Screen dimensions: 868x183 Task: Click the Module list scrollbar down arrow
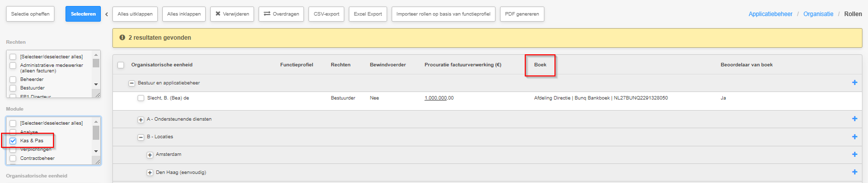[x=96, y=151]
